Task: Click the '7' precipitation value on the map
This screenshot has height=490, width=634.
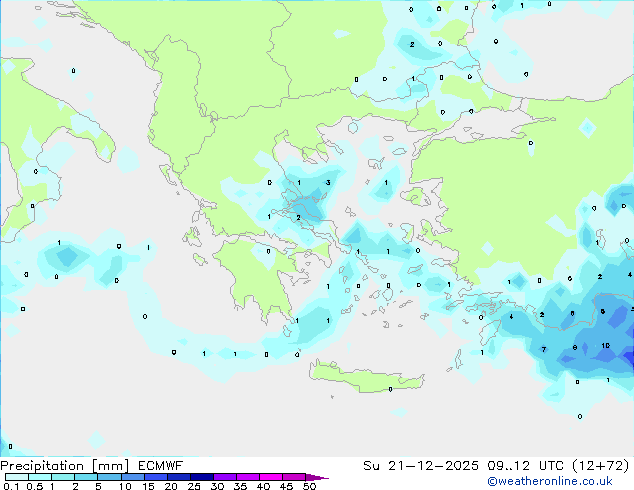Action: pyautogui.click(x=544, y=349)
